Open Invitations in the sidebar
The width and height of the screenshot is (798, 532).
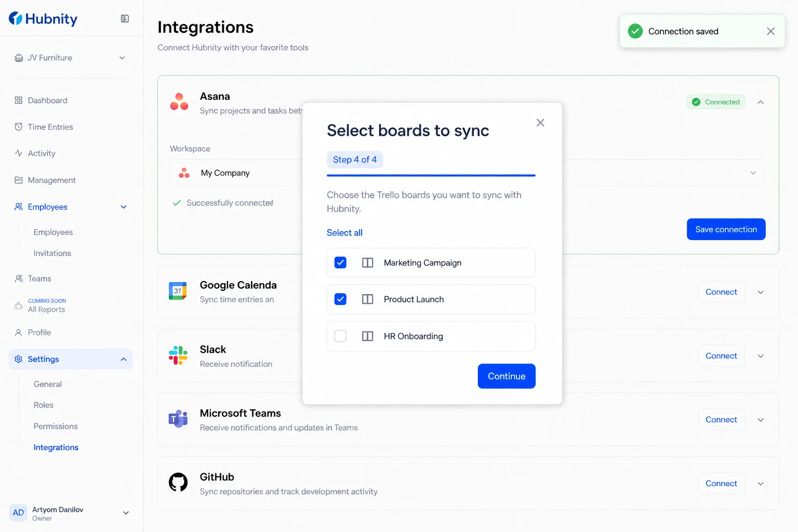pyautogui.click(x=52, y=254)
